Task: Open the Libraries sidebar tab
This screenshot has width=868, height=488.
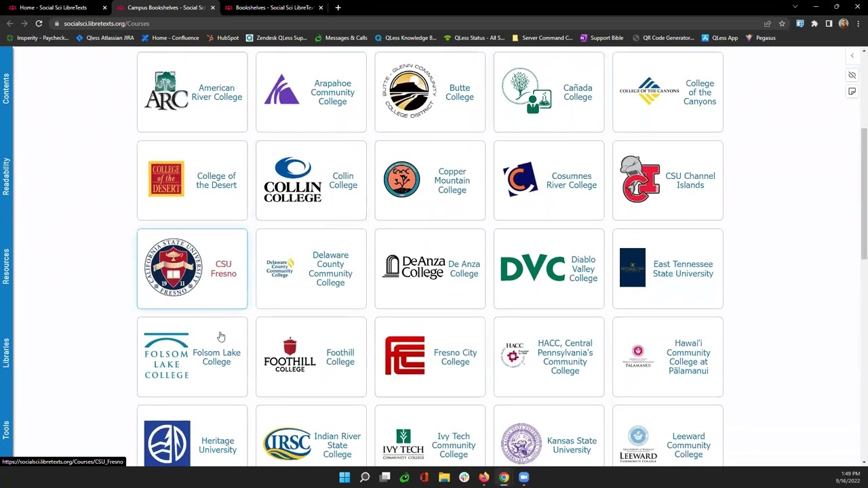Action: point(6,353)
